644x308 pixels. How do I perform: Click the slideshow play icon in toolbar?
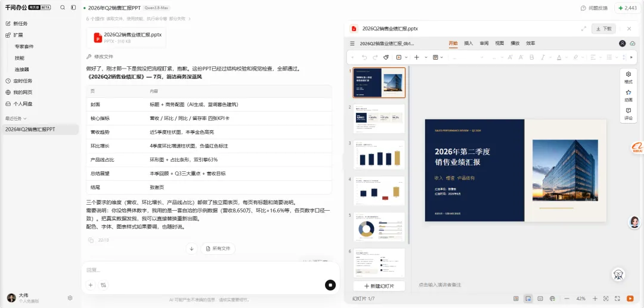pyautogui.click(x=398, y=57)
